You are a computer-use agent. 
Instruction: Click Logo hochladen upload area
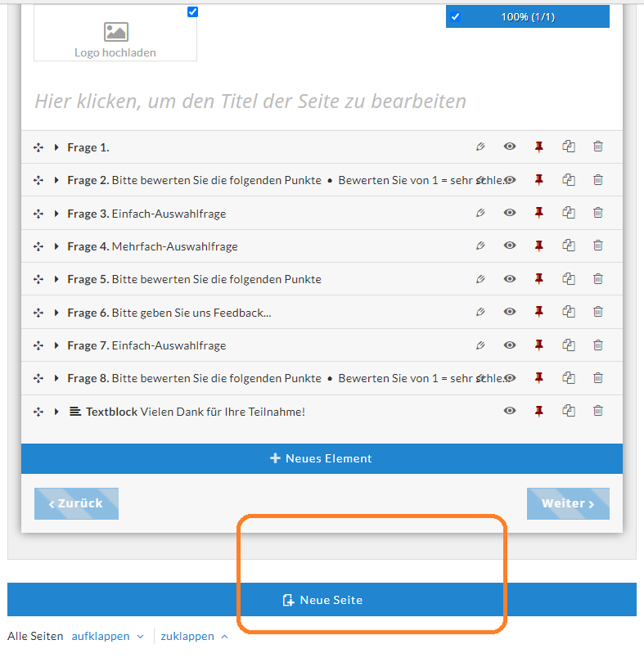coord(115,34)
